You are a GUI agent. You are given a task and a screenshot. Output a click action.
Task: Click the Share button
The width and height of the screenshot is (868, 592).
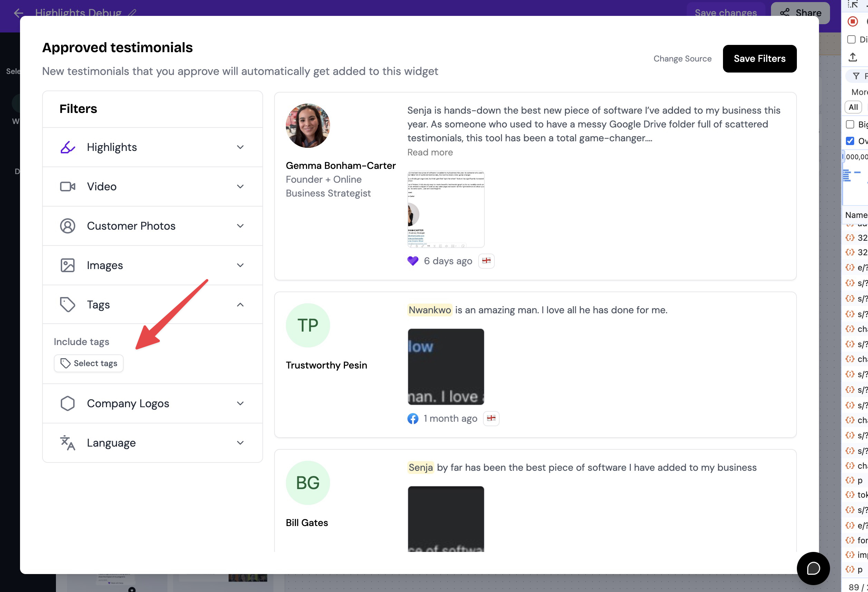pos(800,13)
